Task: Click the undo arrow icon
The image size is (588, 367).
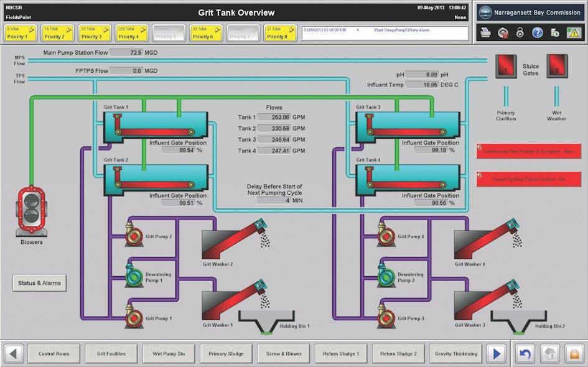Action: [x=524, y=353]
